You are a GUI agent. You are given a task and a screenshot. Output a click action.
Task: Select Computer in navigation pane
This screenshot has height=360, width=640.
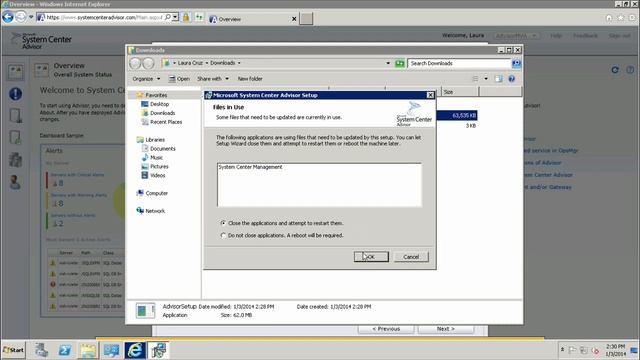(152, 193)
